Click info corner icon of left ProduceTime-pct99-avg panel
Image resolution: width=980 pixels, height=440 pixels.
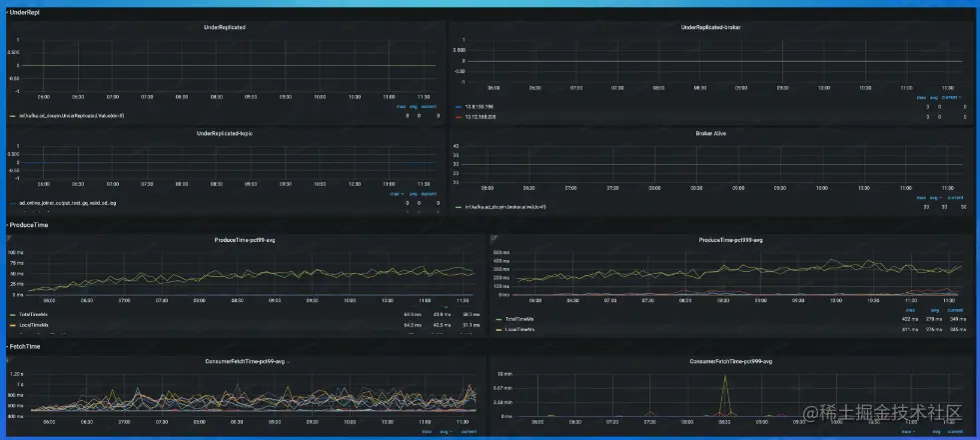[9, 238]
